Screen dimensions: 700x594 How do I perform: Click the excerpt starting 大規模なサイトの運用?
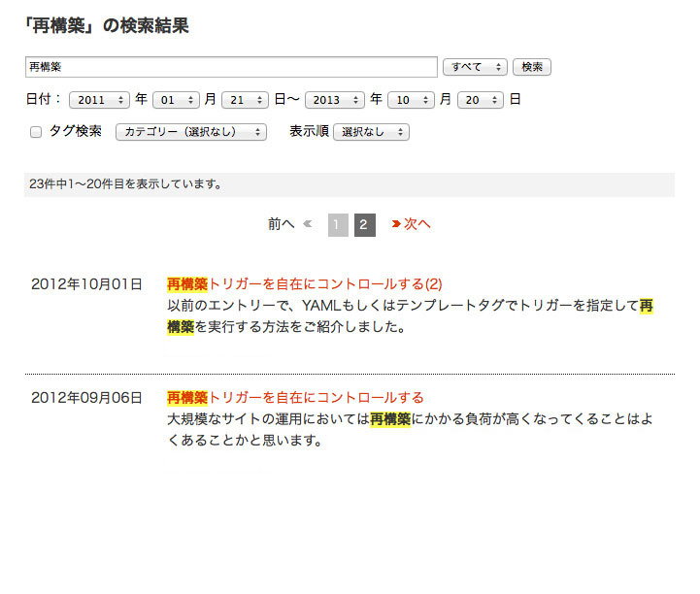410,430
